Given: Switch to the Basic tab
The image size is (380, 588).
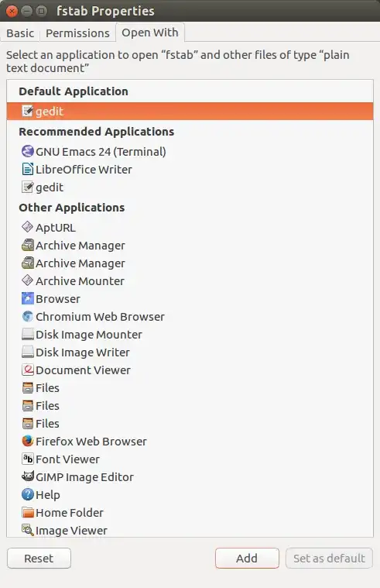Looking at the screenshot, I should point(20,33).
